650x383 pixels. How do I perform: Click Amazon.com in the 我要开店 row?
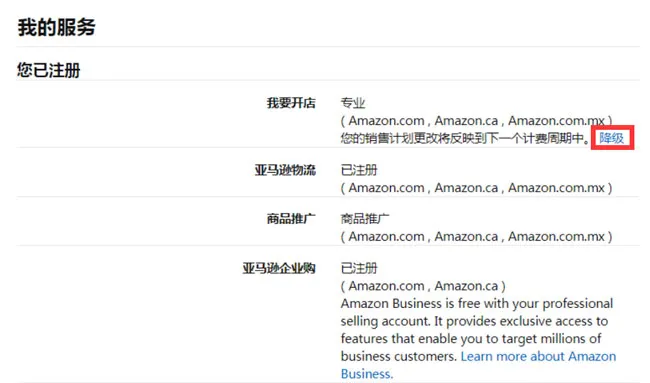pos(386,121)
